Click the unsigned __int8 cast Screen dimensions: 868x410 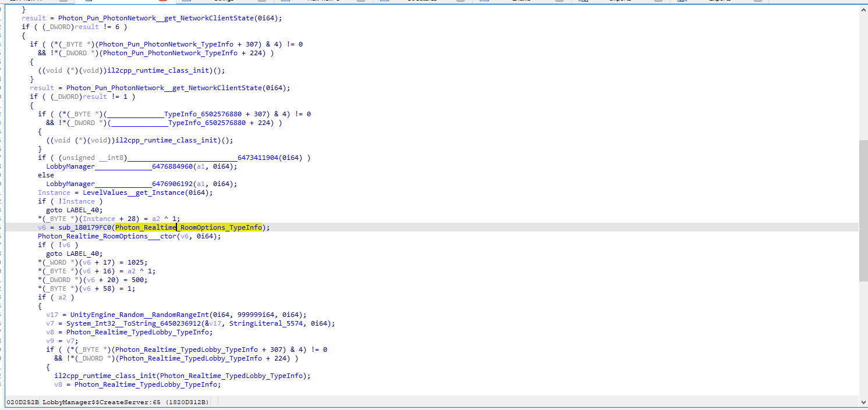93,158
